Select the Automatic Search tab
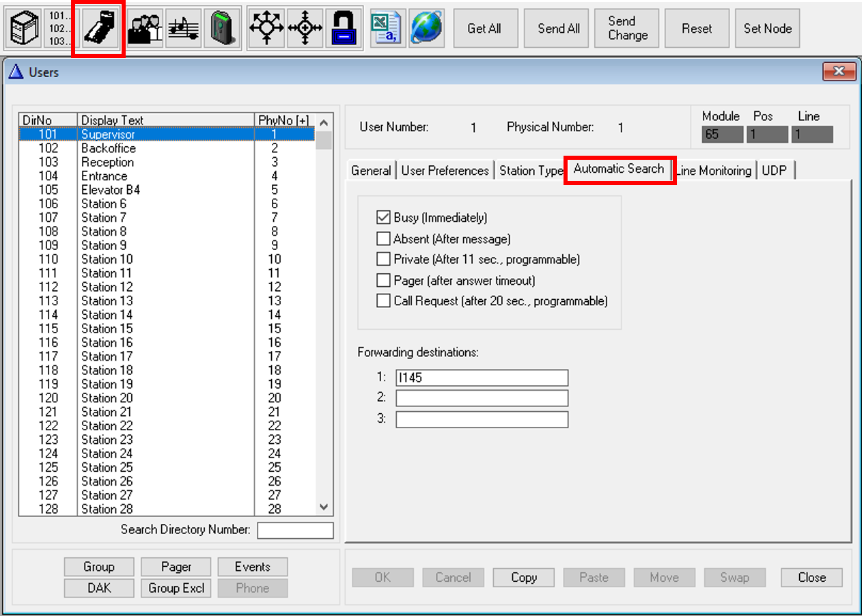Image resolution: width=862 pixels, height=616 pixels. pos(619,169)
